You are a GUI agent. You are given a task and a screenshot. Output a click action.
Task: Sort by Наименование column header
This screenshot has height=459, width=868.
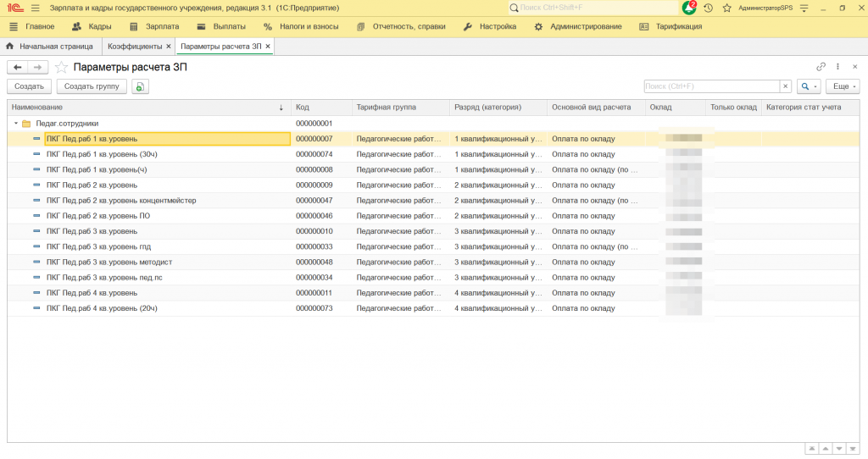pyautogui.click(x=149, y=108)
